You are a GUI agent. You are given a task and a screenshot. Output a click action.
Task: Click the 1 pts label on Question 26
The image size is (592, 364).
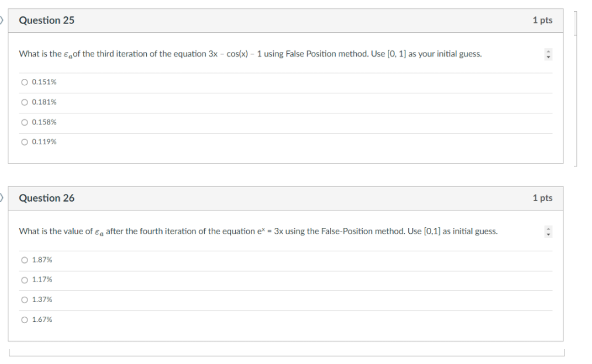click(543, 197)
